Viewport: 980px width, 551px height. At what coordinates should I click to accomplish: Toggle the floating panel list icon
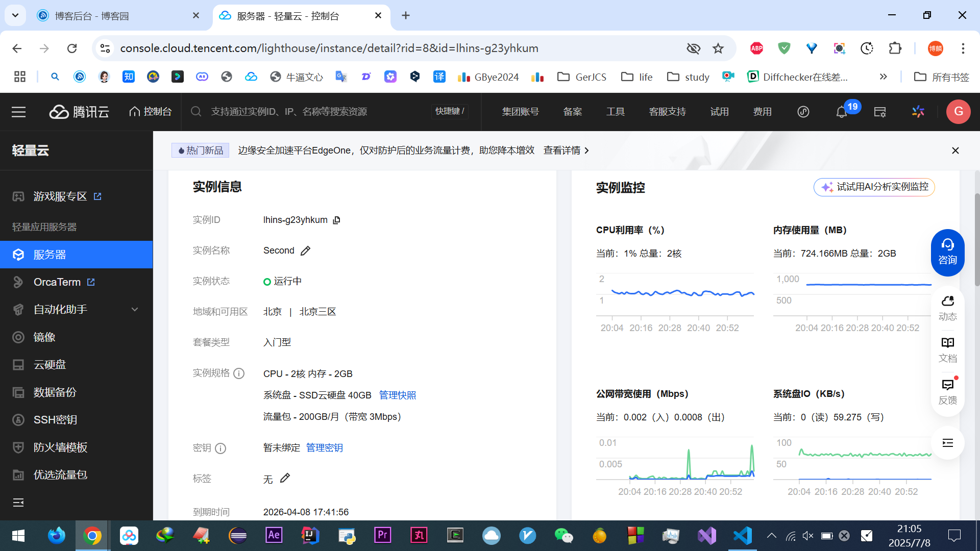[947, 443]
